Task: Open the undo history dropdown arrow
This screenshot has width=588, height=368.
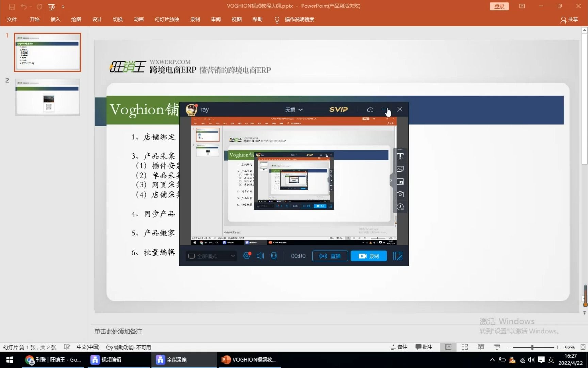Action: [31, 7]
